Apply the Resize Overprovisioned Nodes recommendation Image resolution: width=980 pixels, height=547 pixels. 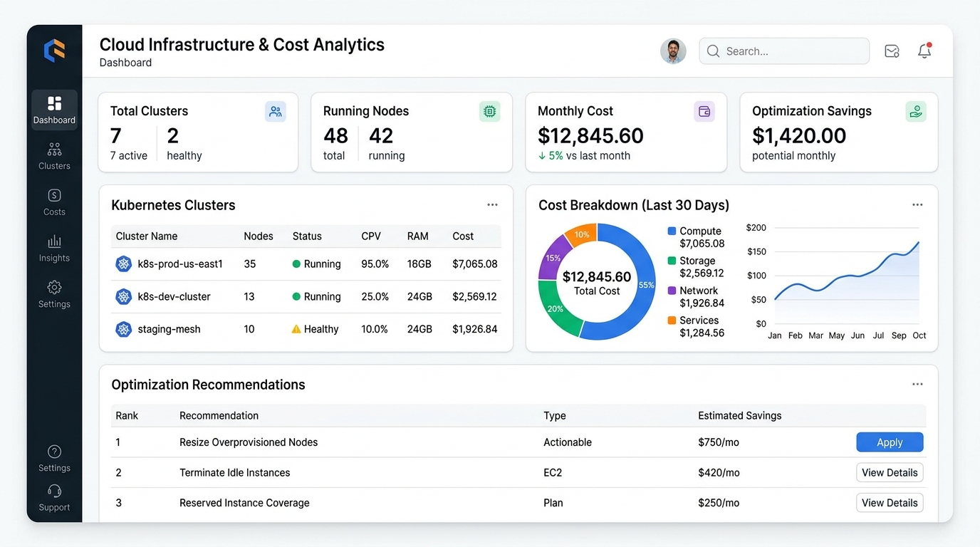(x=890, y=442)
